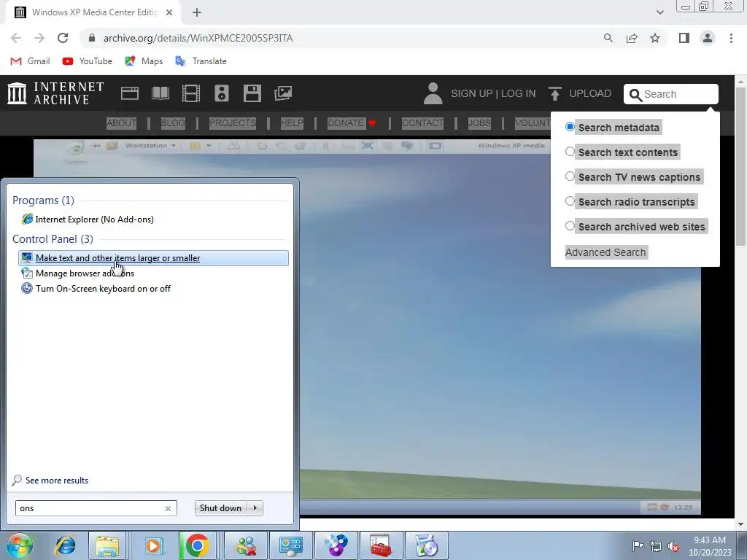Open a new Chrome tab
Image resolution: width=747 pixels, height=560 pixels.
click(x=197, y=12)
